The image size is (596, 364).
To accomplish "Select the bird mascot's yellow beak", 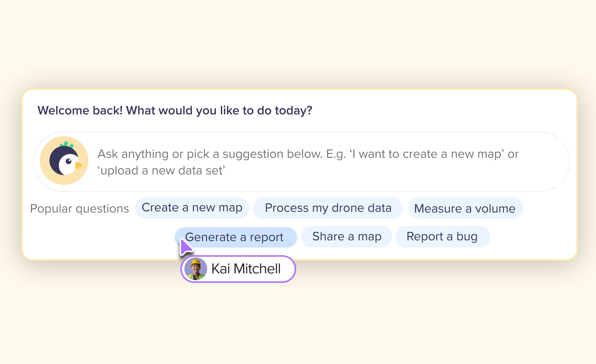I will coord(79,165).
